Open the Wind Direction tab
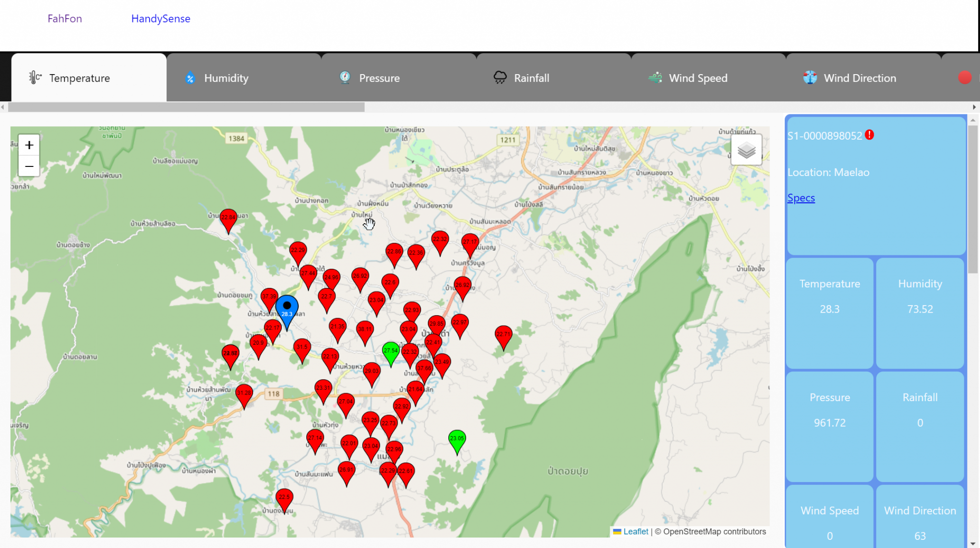Image resolution: width=980 pixels, height=548 pixels. [859, 78]
